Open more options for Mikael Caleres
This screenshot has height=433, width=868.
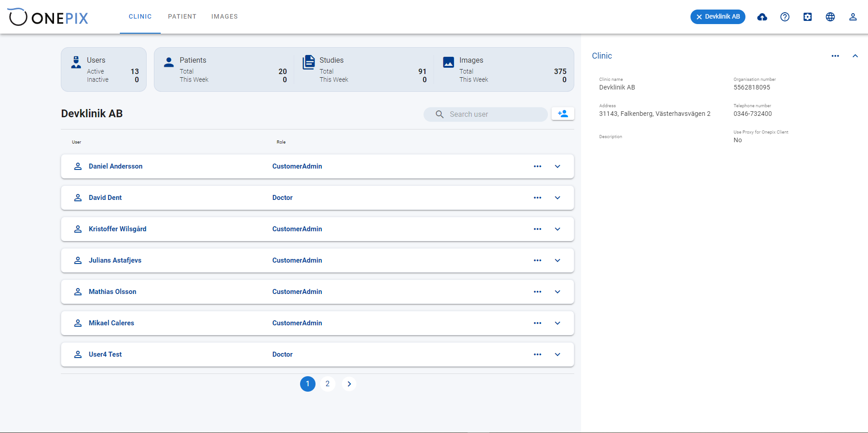tap(538, 323)
